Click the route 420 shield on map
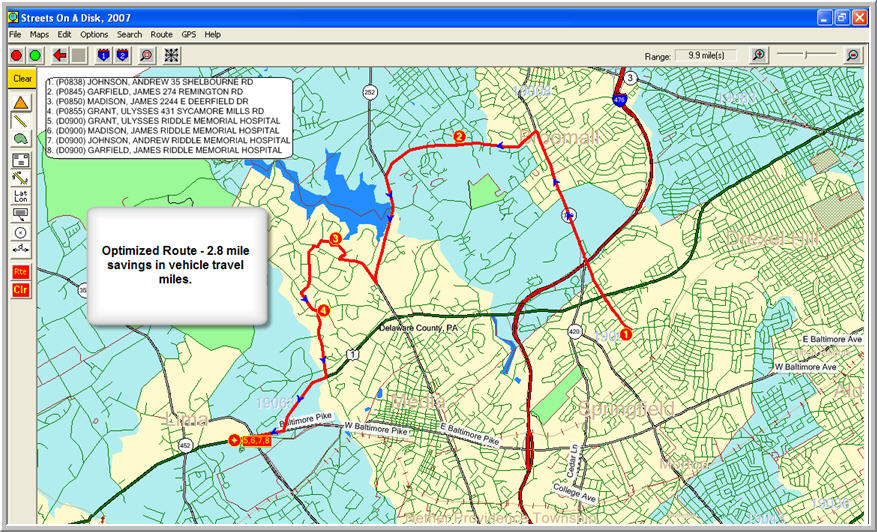Viewport: 877px width, 532px height. click(574, 331)
